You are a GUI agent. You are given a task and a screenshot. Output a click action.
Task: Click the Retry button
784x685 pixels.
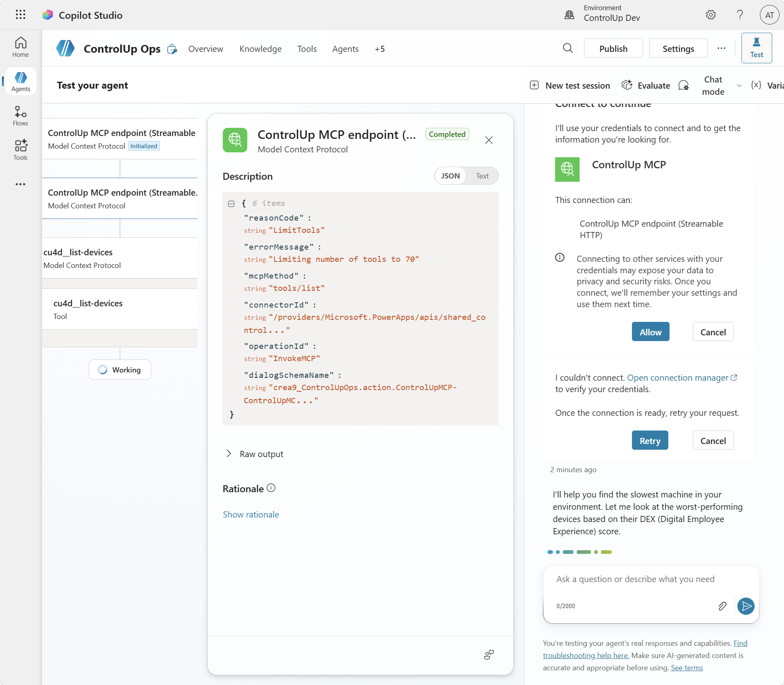pyautogui.click(x=650, y=440)
